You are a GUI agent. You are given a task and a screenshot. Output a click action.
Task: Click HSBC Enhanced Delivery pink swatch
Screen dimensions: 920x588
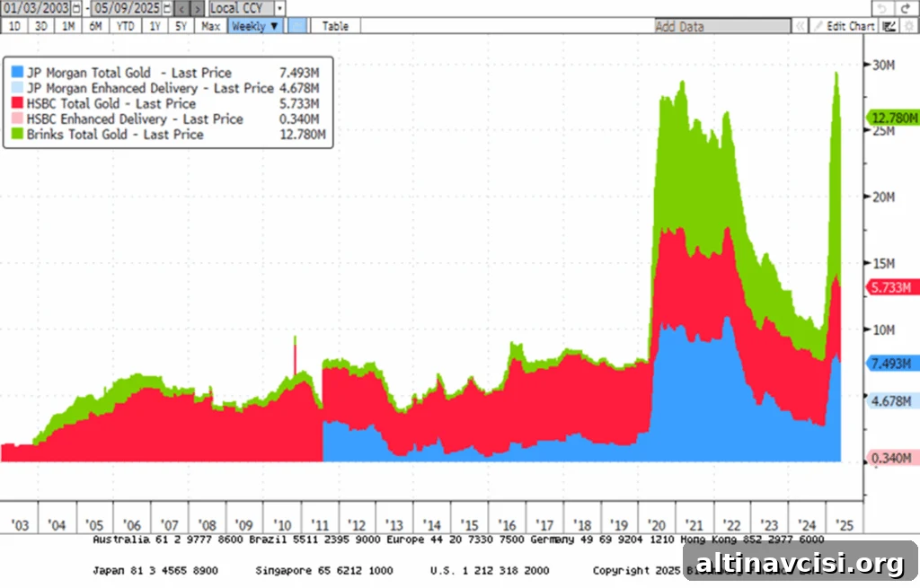coord(17,118)
